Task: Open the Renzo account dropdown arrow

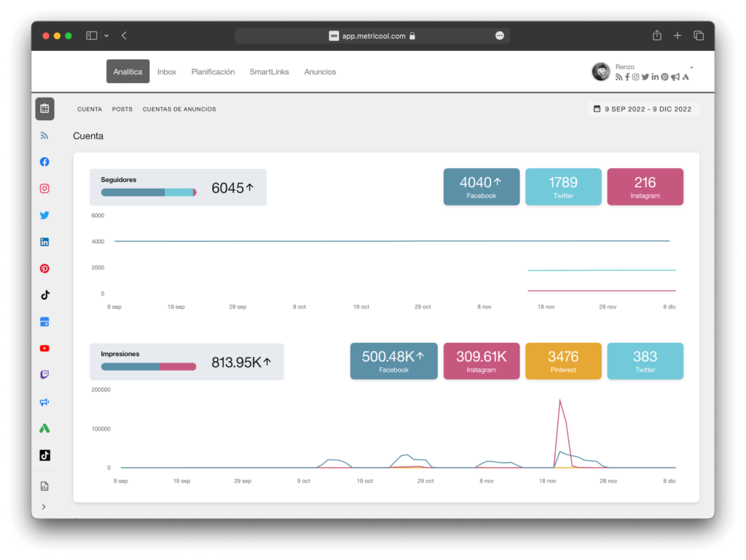Action: [x=691, y=68]
